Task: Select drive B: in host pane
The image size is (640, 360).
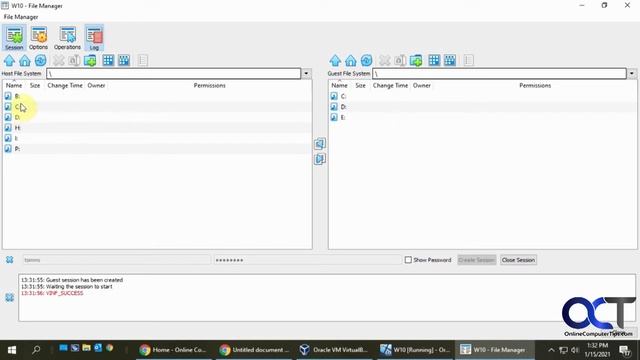Action: 157,96
